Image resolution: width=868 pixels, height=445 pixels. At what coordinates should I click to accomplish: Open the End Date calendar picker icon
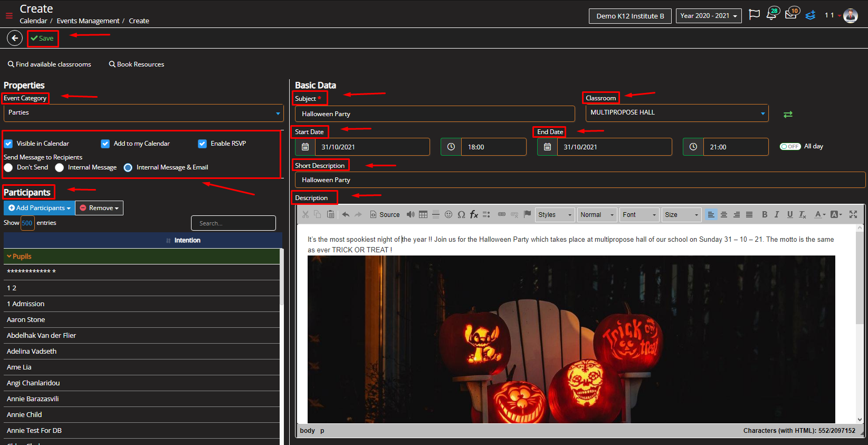click(547, 147)
